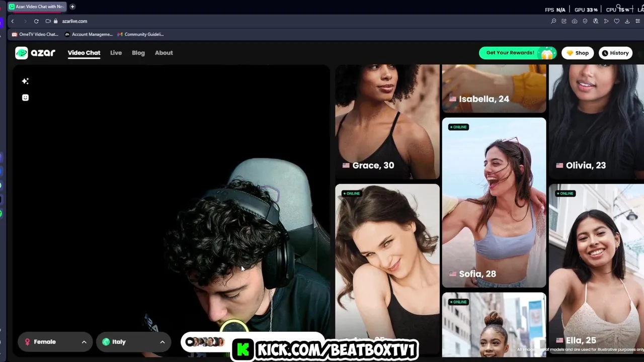
Task: Go back using the browser back arrow
Action: click(x=13, y=21)
